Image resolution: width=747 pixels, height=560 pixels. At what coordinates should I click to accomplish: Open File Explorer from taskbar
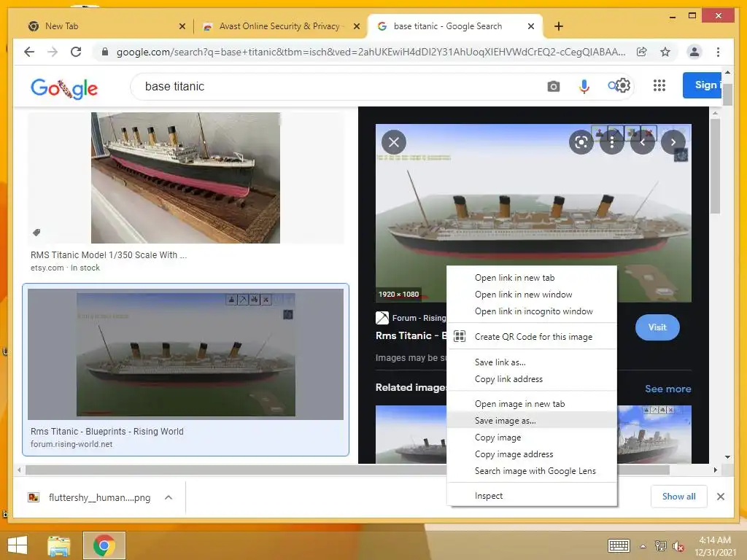(x=59, y=545)
